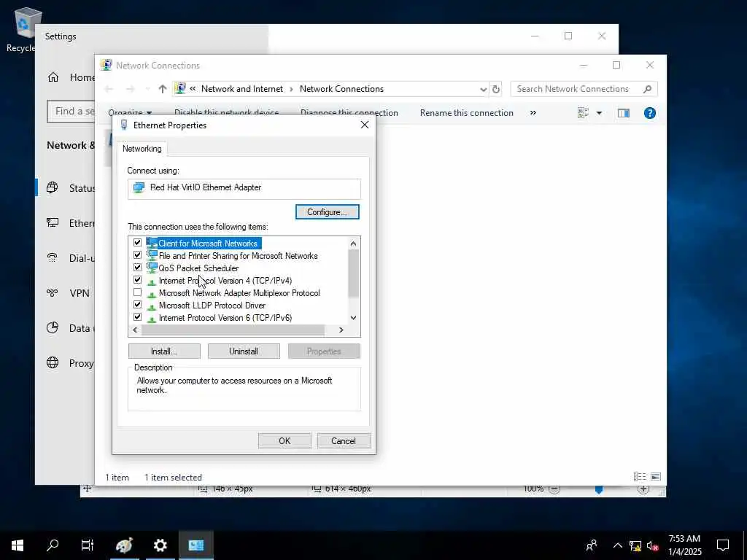Cancel the Ethernet Properties dialog
Image resolution: width=747 pixels, height=560 pixels.
pyautogui.click(x=344, y=441)
